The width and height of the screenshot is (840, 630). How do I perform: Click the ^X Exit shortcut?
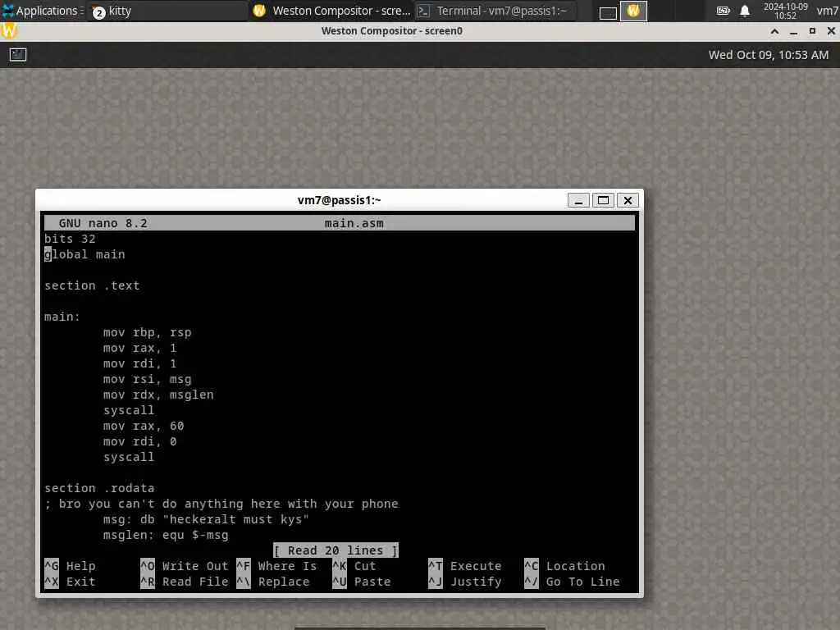pyautogui.click(x=71, y=582)
